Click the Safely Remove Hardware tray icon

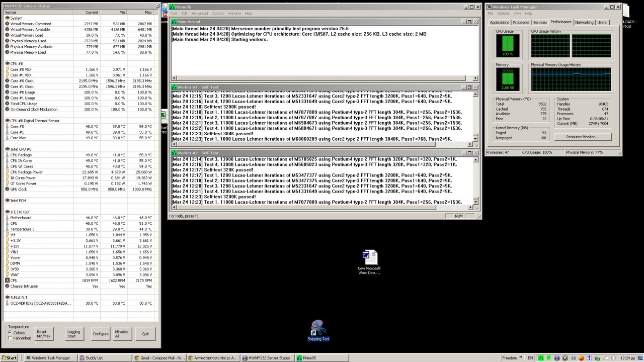click(x=597, y=358)
